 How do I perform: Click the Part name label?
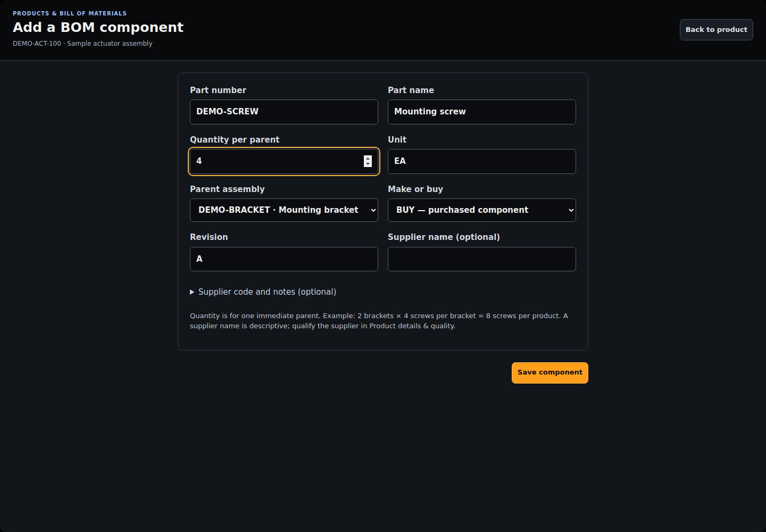(x=411, y=90)
